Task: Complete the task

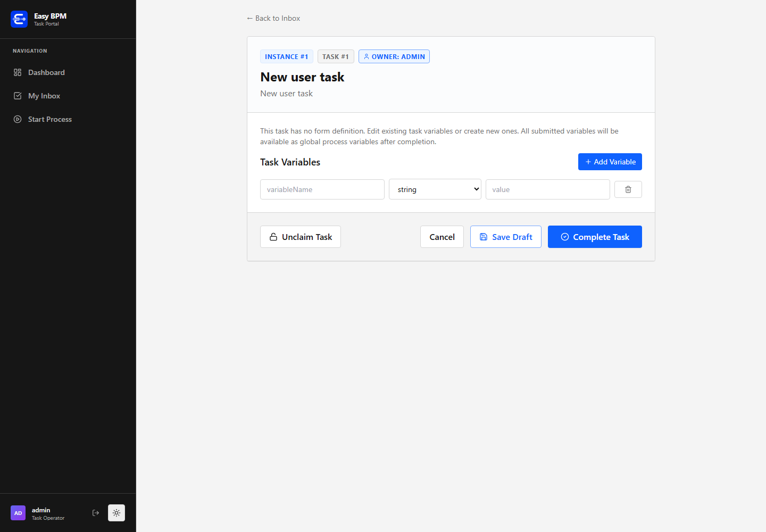Action: coord(595,237)
